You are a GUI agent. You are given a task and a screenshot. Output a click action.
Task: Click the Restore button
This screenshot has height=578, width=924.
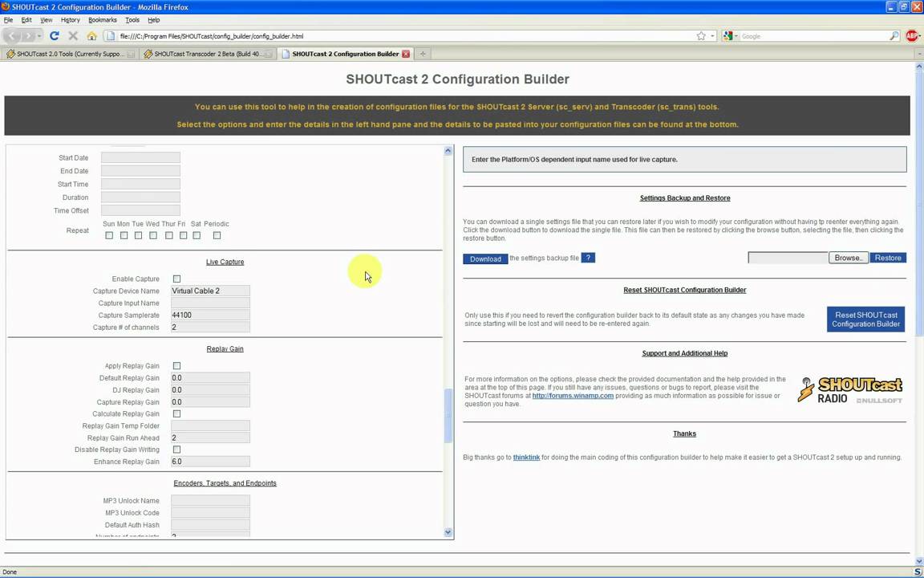click(x=887, y=258)
